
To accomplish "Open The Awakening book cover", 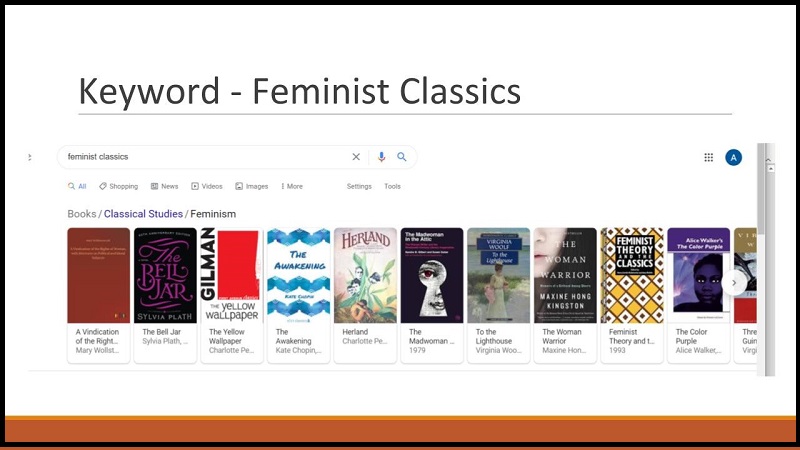I will point(298,275).
